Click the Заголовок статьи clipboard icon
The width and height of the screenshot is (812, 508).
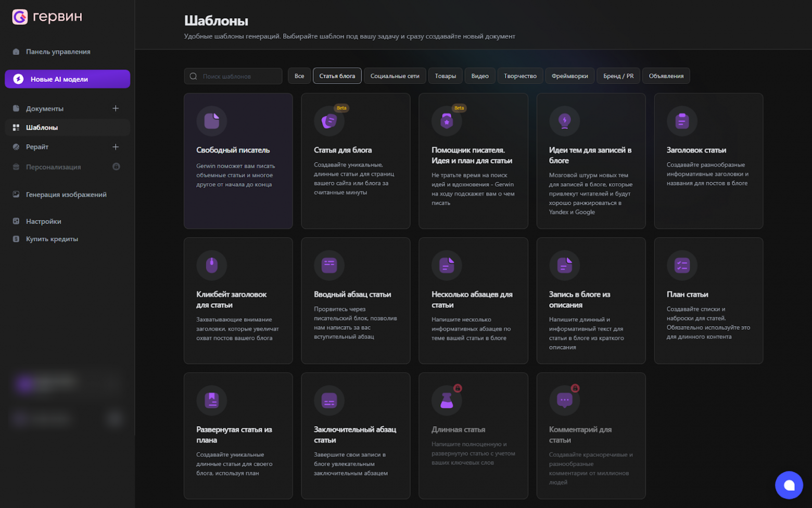click(682, 121)
